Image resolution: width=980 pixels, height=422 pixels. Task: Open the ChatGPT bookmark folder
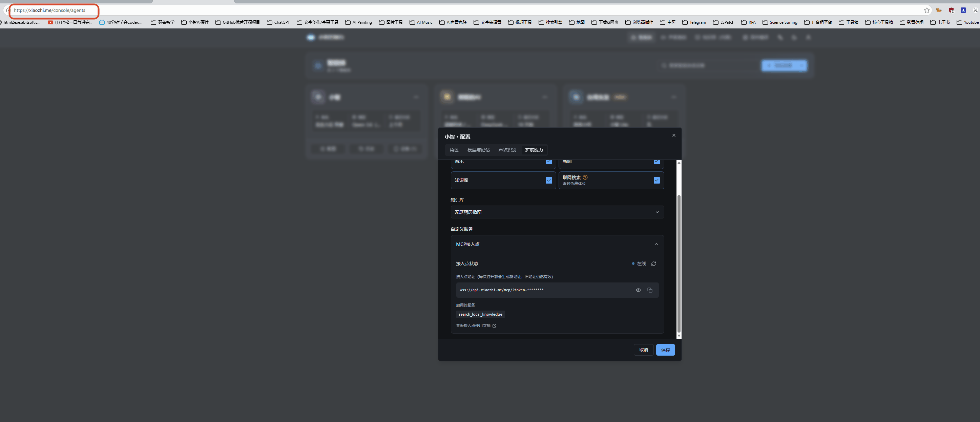click(278, 22)
